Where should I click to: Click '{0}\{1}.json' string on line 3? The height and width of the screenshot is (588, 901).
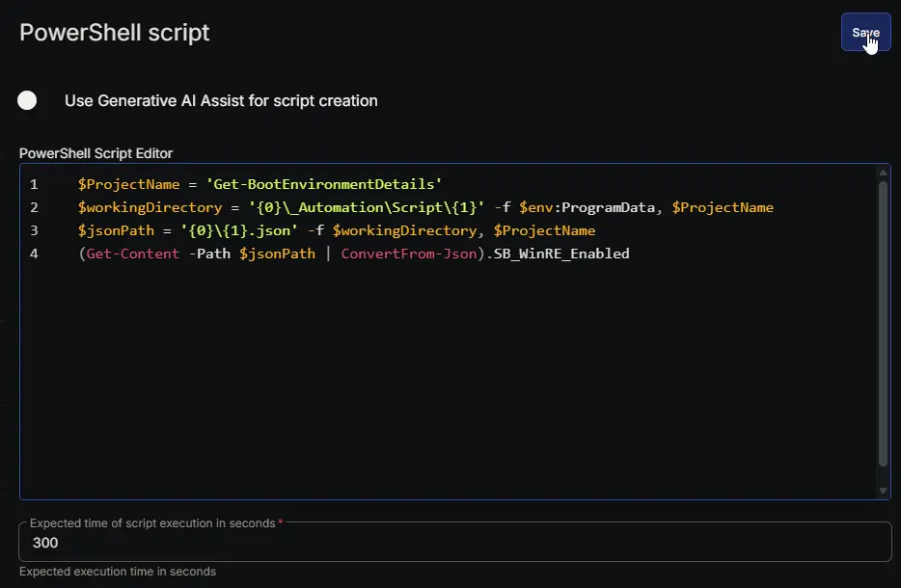(239, 230)
